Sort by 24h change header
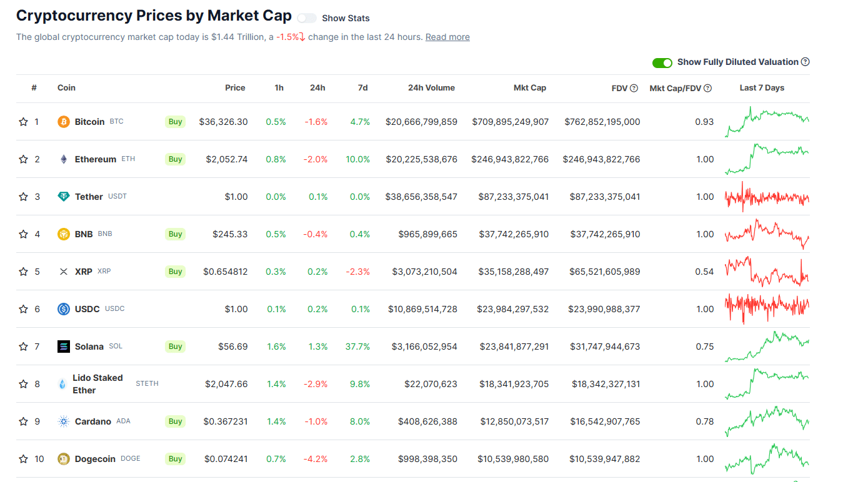Image resolution: width=868 pixels, height=482 pixels. pos(317,87)
